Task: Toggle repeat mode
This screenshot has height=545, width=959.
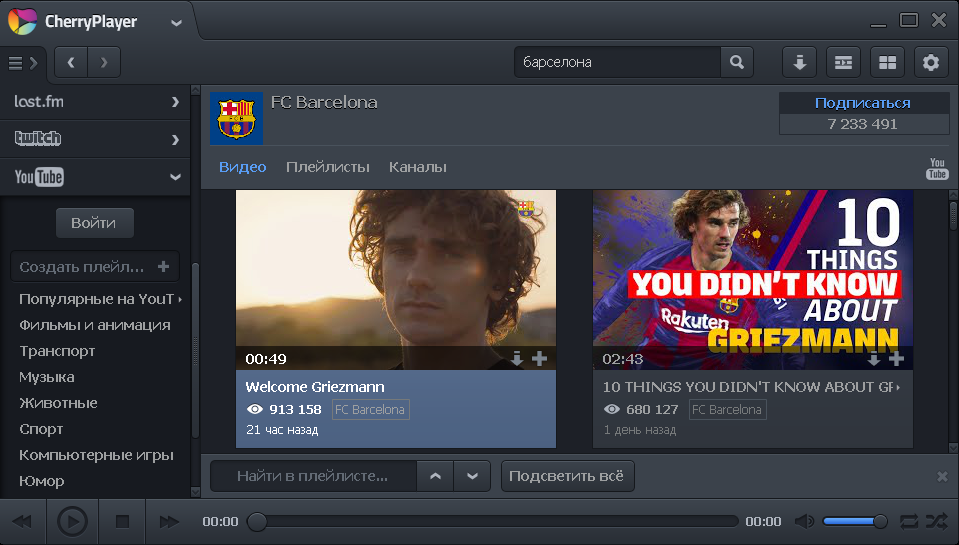Action: click(x=909, y=521)
